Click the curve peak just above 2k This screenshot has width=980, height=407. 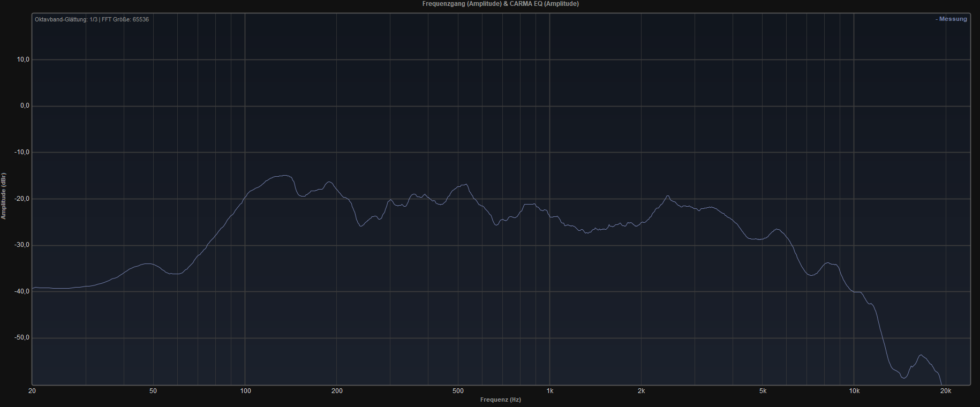point(667,196)
